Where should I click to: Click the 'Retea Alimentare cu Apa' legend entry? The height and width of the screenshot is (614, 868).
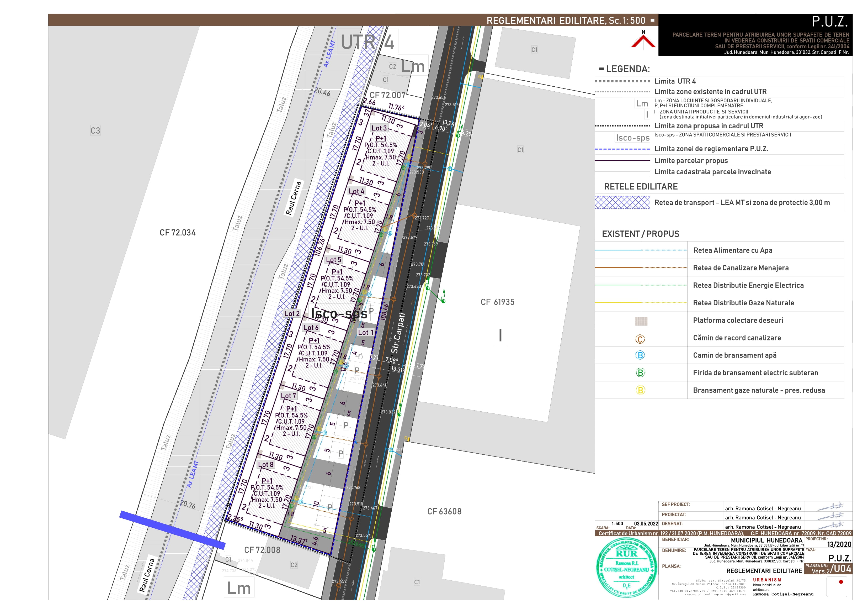tap(732, 250)
